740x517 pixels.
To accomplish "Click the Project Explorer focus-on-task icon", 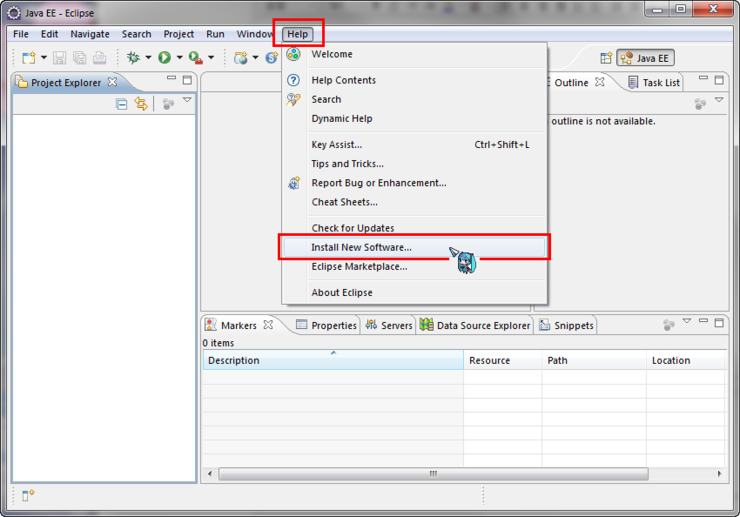I will tap(168, 103).
